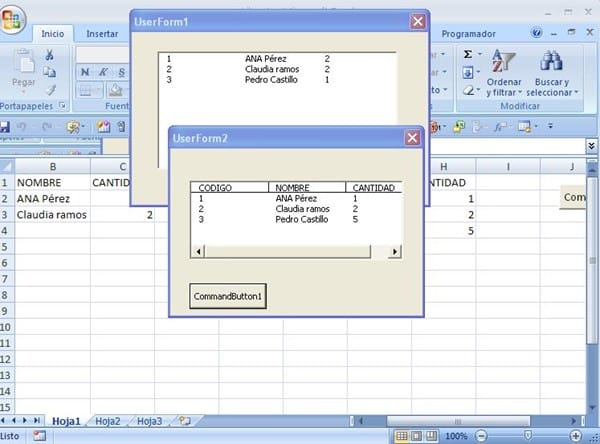Click the fill color bucket icon
The height and width of the screenshot is (444, 600).
point(115,91)
